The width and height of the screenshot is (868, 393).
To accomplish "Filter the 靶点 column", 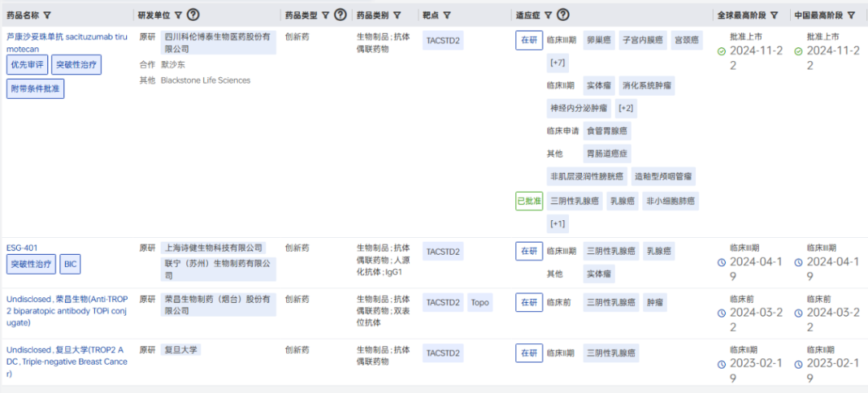I will point(446,15).
